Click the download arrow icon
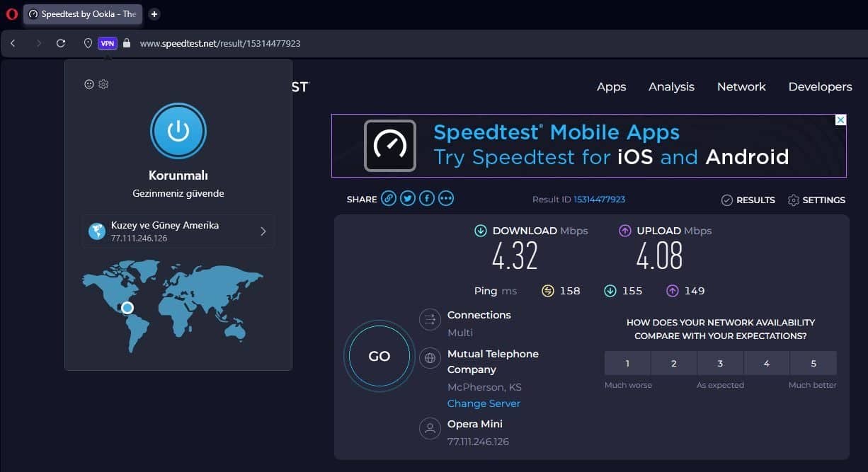 [x=481, y=231]
